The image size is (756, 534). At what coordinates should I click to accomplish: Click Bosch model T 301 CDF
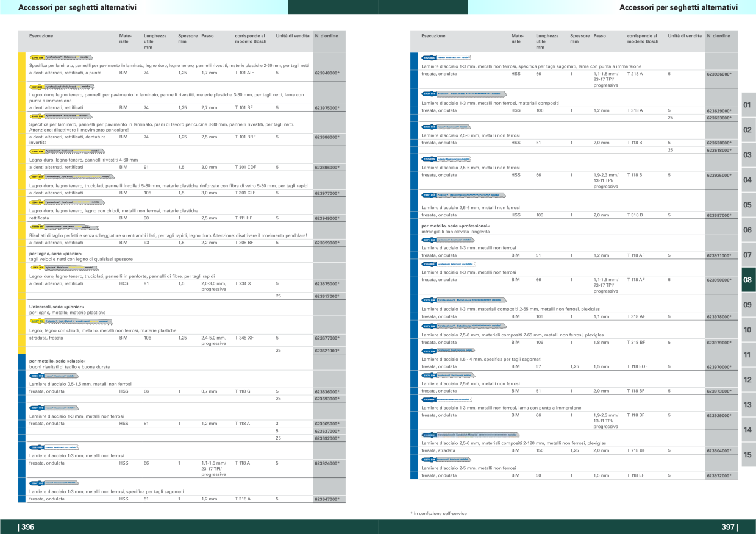coord(246,167)
